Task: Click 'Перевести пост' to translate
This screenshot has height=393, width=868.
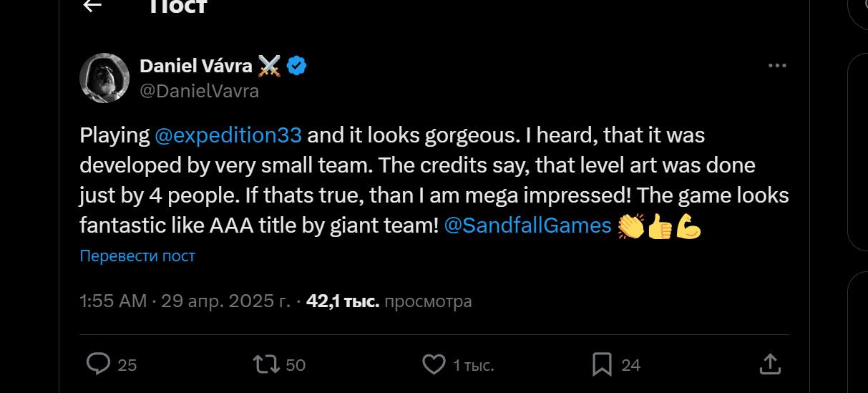Action: click(137, 256)
